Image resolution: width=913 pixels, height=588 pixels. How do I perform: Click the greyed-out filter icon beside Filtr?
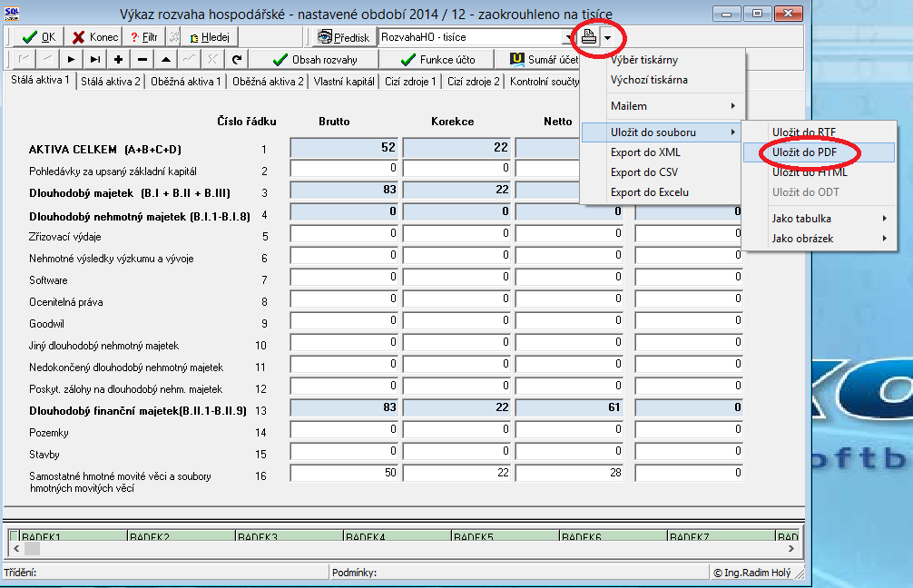tap(173, 37)
